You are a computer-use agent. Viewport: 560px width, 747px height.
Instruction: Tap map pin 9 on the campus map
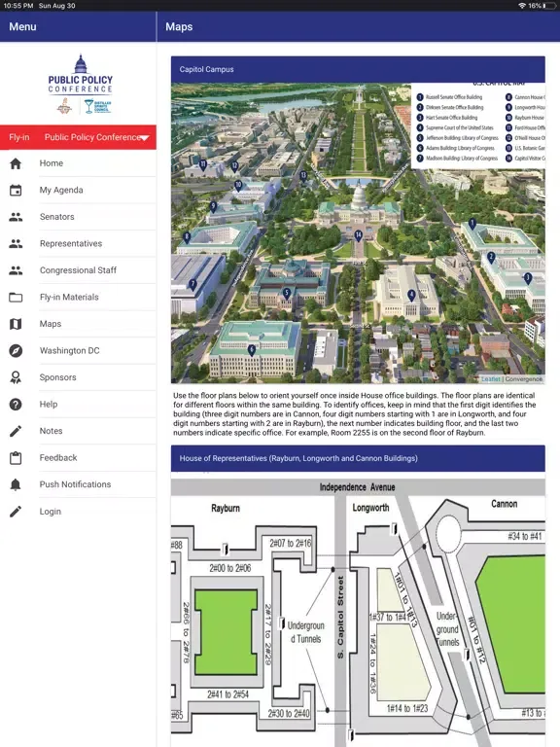tap(213, 207)
